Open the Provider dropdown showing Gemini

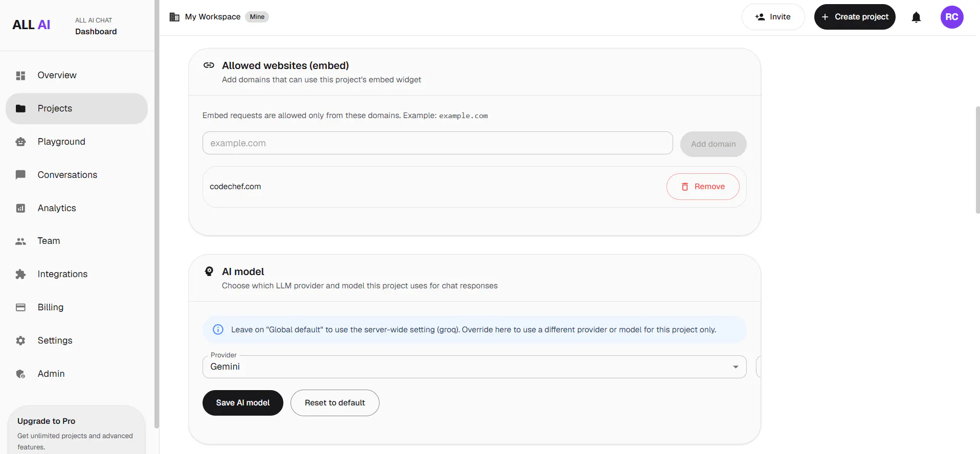474,367
